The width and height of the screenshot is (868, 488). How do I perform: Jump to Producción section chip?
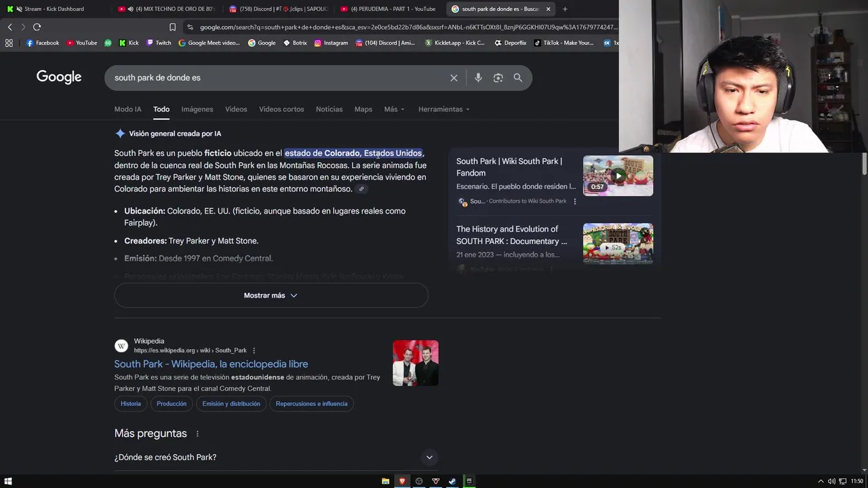point(172,404)
